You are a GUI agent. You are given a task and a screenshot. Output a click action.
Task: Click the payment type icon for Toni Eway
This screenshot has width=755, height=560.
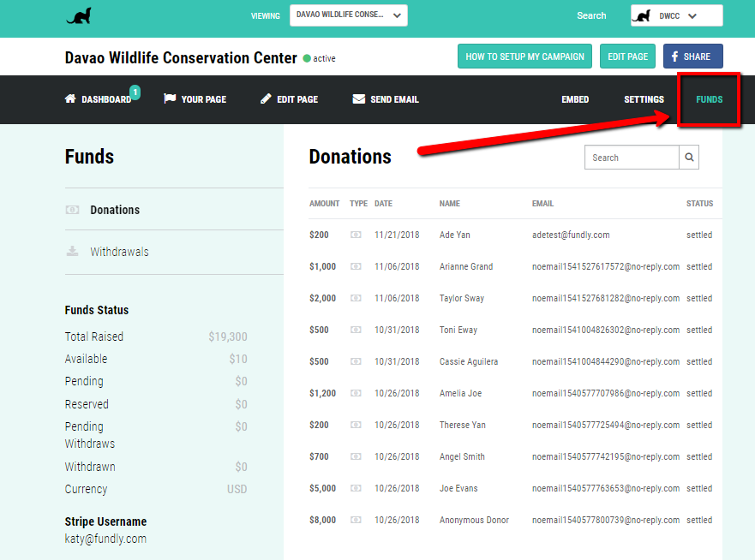point(356,330)
